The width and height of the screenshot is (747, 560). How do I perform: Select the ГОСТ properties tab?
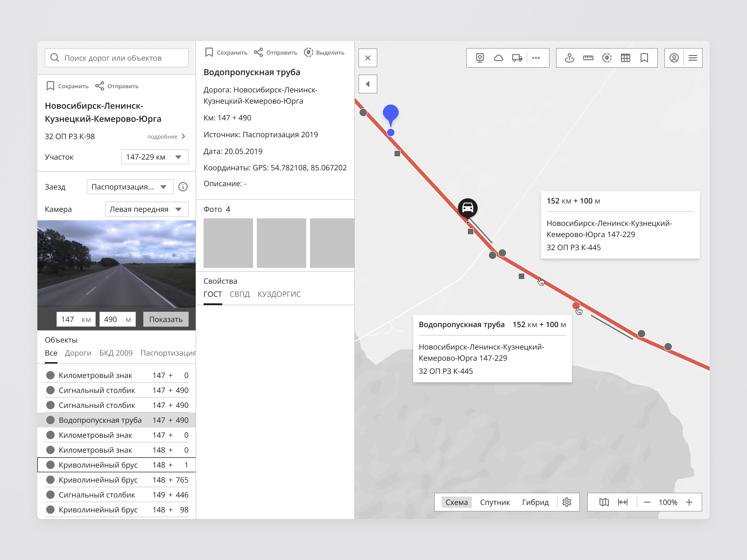(213, 294)
